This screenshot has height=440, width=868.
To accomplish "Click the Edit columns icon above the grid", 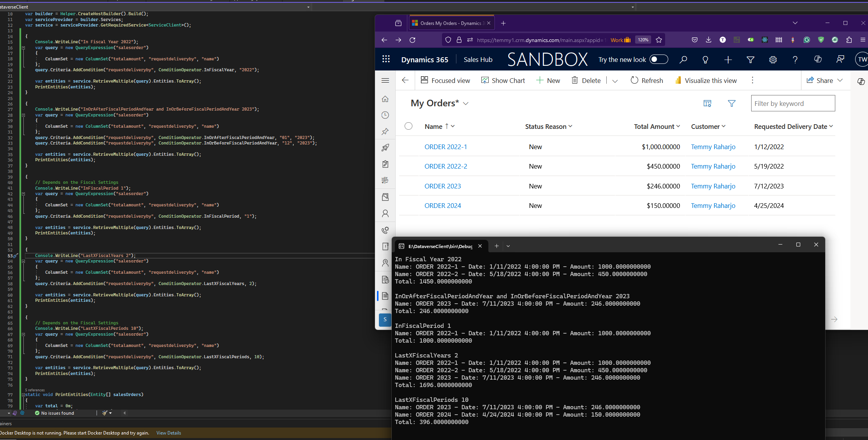I will point(708,104).
